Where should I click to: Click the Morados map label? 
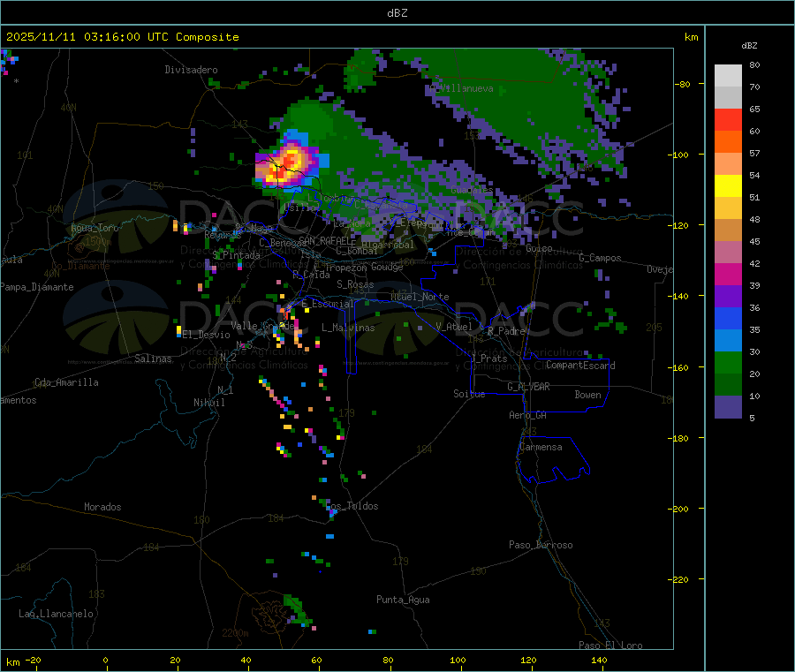click(103, 507)
